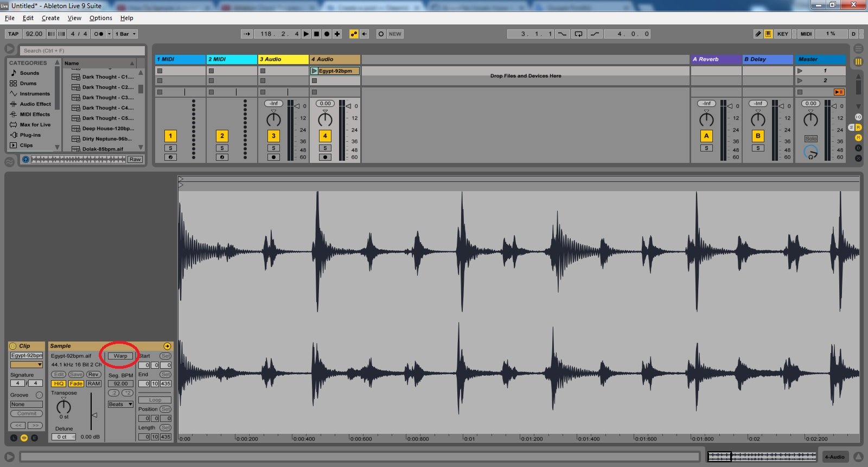The width and height of the screenshot is (868, 467).
Task: Click the browser search field
Action: click(x=82, y=51)
